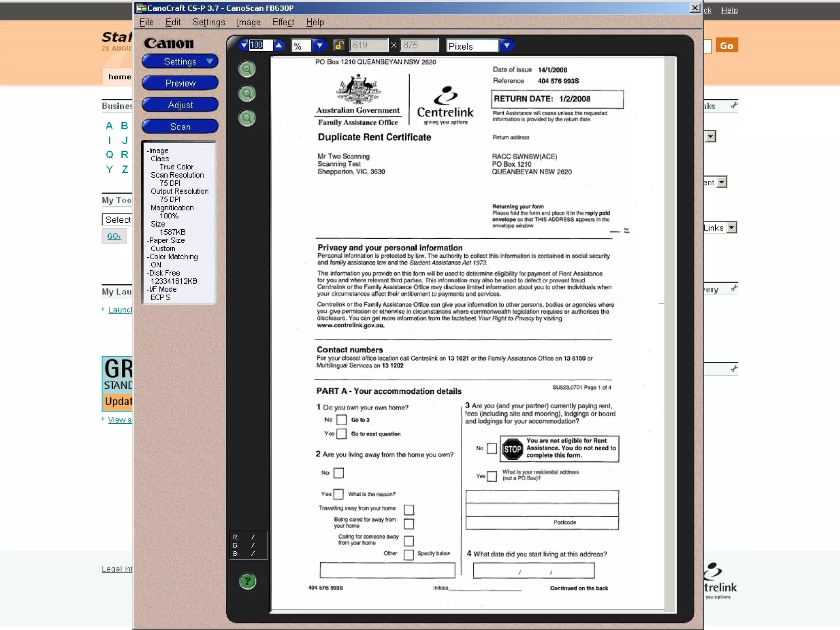Click the RGB color readout panel

(x=248, y=545)
